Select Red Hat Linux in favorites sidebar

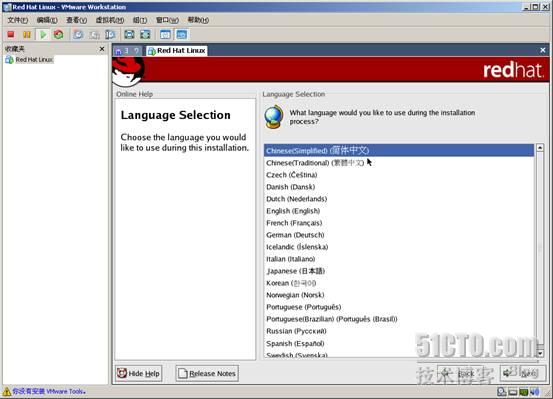click(30, 60)
